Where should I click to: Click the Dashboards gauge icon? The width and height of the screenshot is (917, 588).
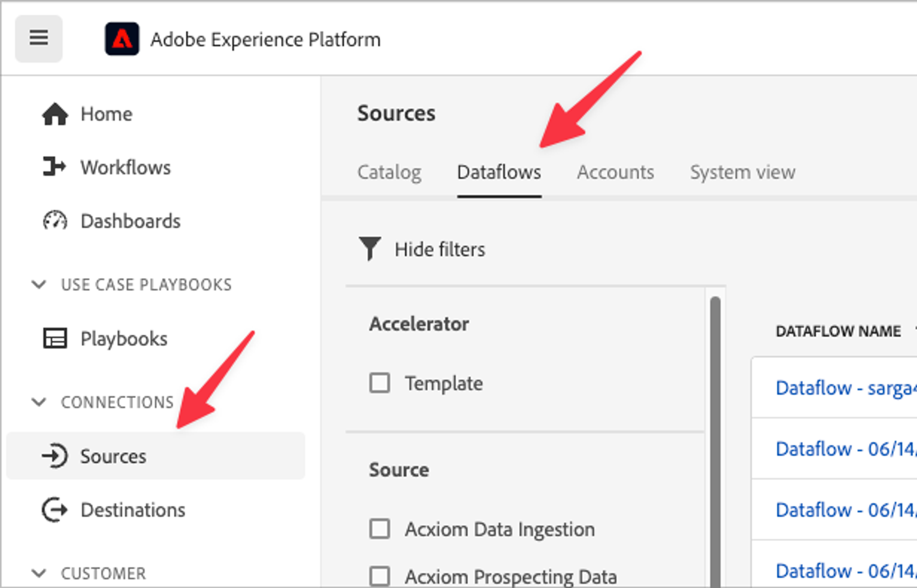55,221
